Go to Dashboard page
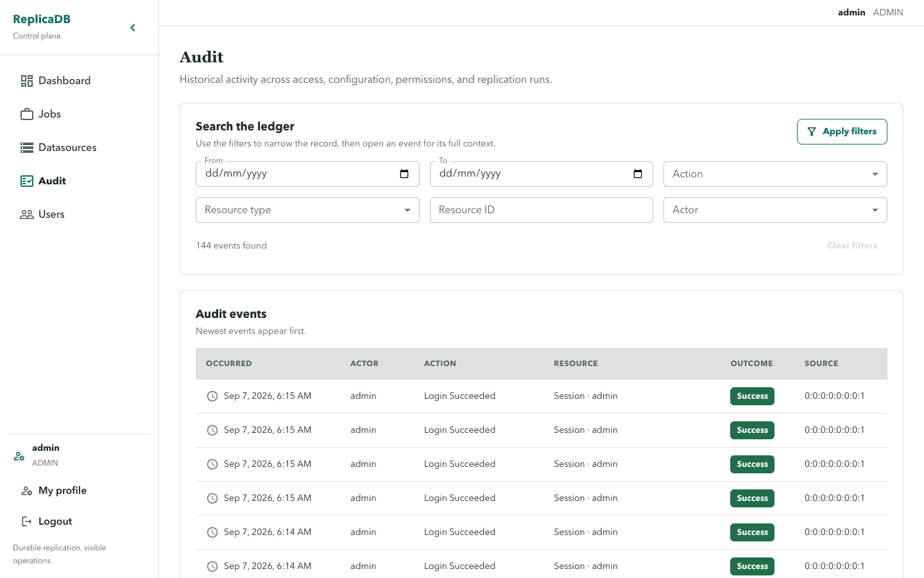Image resolution: width=924 pixels, height=578 pixels. 80,81
